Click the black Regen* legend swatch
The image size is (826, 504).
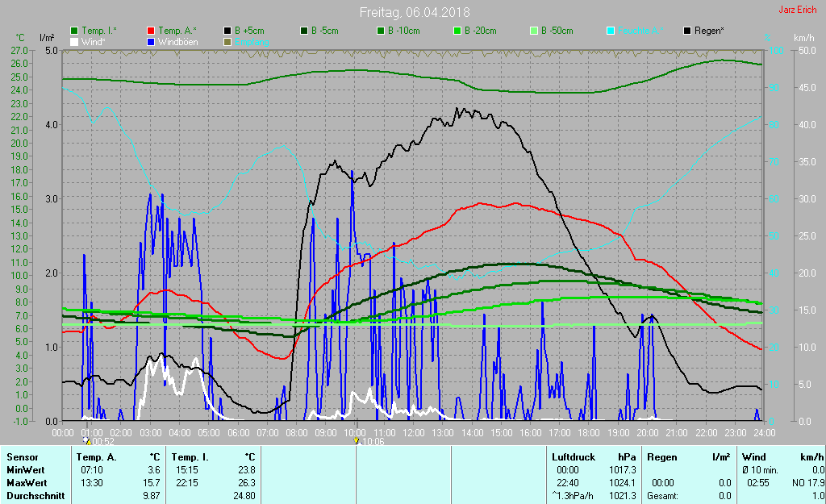pos(687,31)
